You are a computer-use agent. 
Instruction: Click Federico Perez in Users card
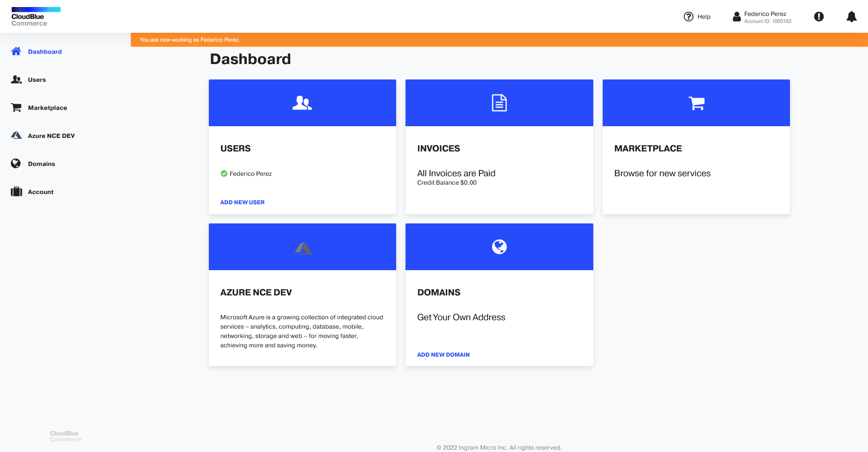[x=251, y=174]
